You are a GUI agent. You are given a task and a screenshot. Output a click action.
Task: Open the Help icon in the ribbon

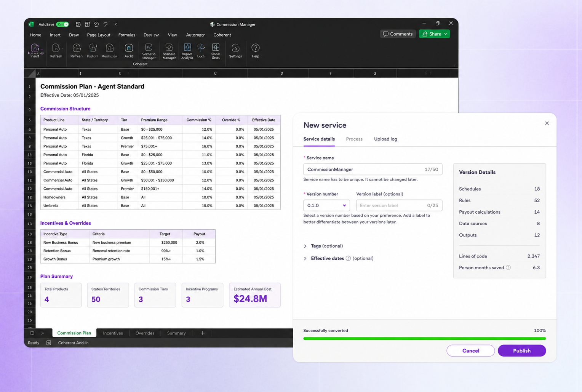click(256, 50)
